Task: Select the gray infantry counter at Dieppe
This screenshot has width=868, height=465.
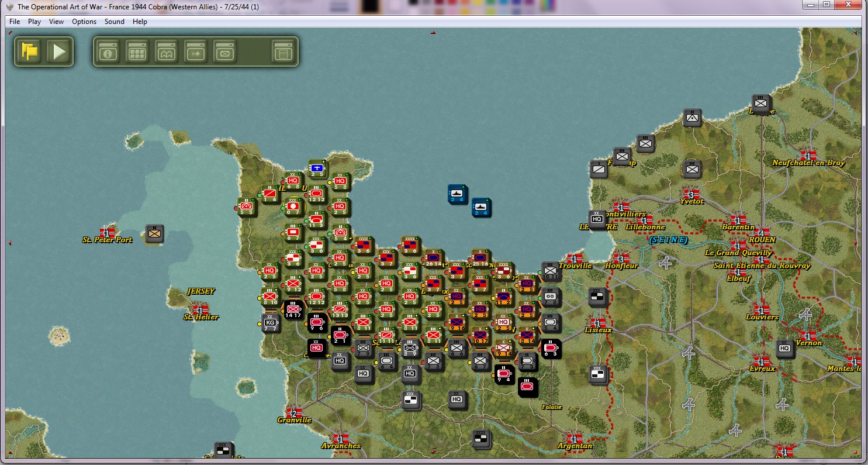Action: pyautogui.click(x=760, y=104)
